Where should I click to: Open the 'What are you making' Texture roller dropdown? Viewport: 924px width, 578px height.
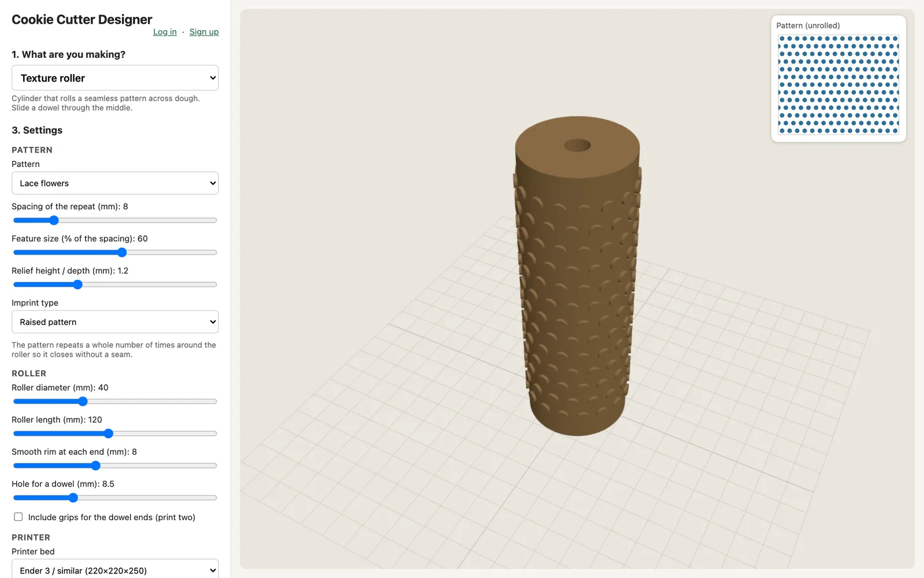tap(115, 78)
